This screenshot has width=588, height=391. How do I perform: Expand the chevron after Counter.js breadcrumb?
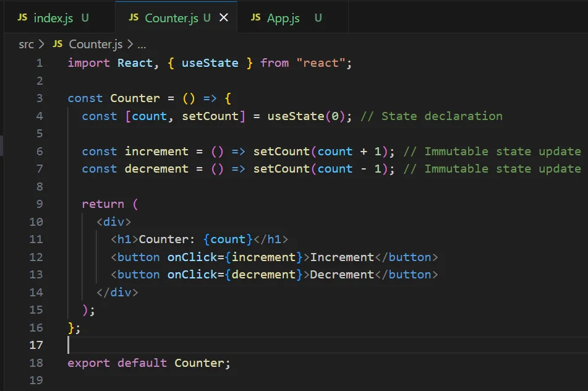[x=130, y=45]
